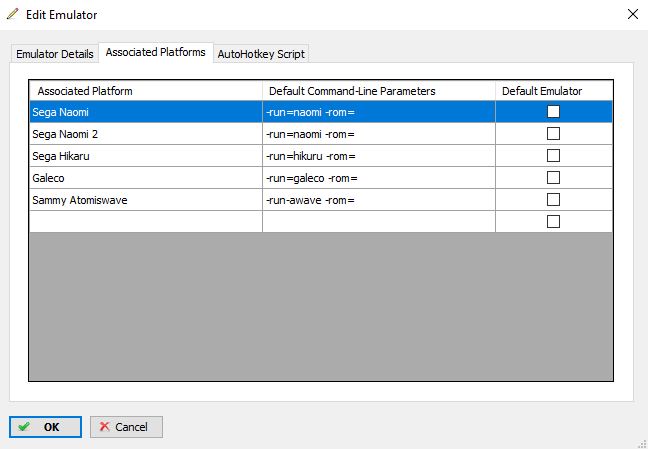Confirm changes with the OK button

point(45,427)
